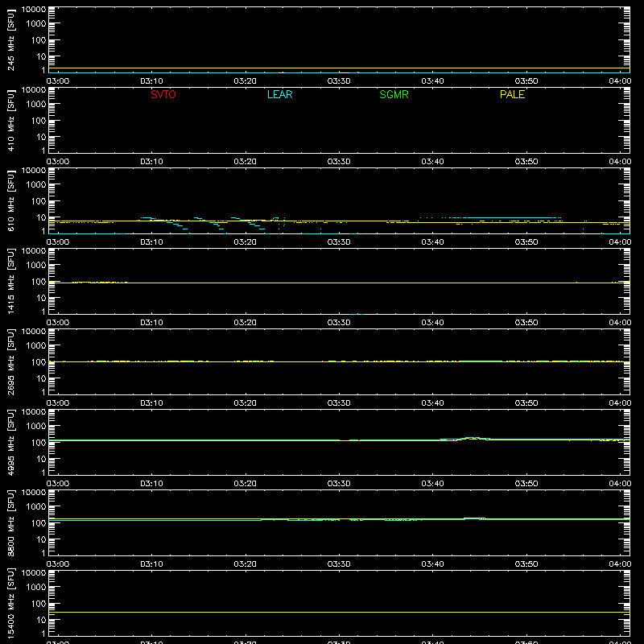644x644 pixels.
Task: Click the 100 label on the 610 MHz axis
Action: pos(39,201)
